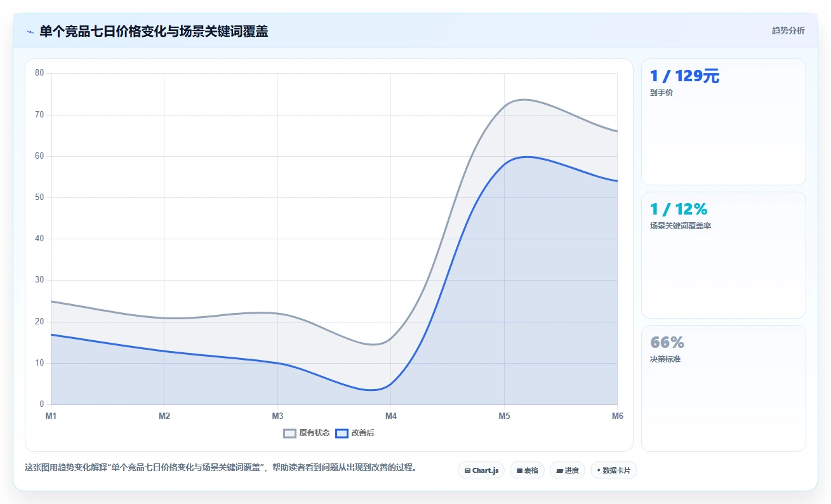The width and height of the screenshot is (831, 504).
Task: Click the title 单个竞品七日价格变化与场景关键词覆盖
Action: (154, 31)
